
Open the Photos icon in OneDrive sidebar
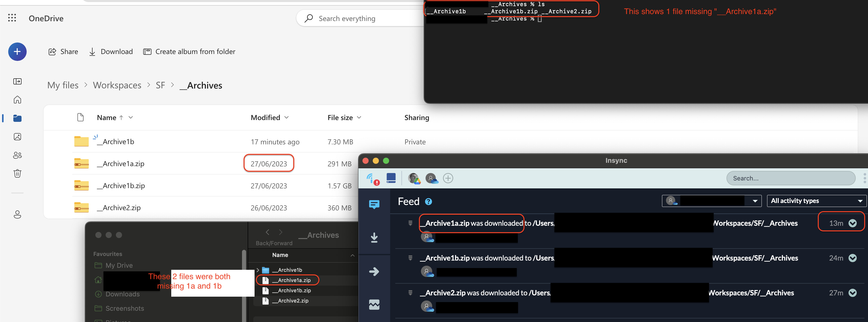(17, 137)
